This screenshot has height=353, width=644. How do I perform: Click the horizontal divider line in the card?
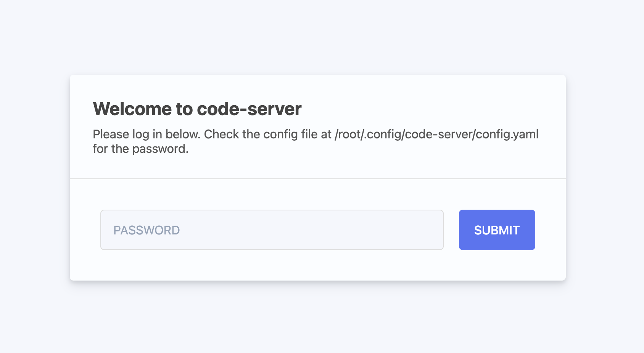click(317, 178)
